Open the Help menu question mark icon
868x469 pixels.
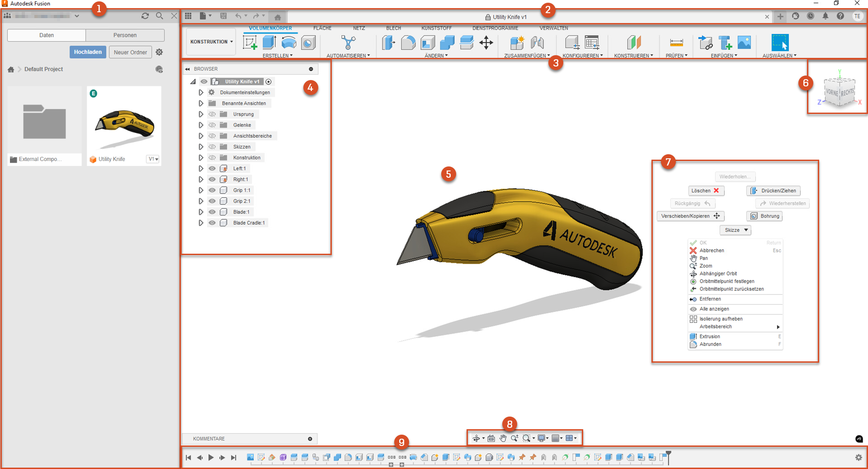click(840, 16)
